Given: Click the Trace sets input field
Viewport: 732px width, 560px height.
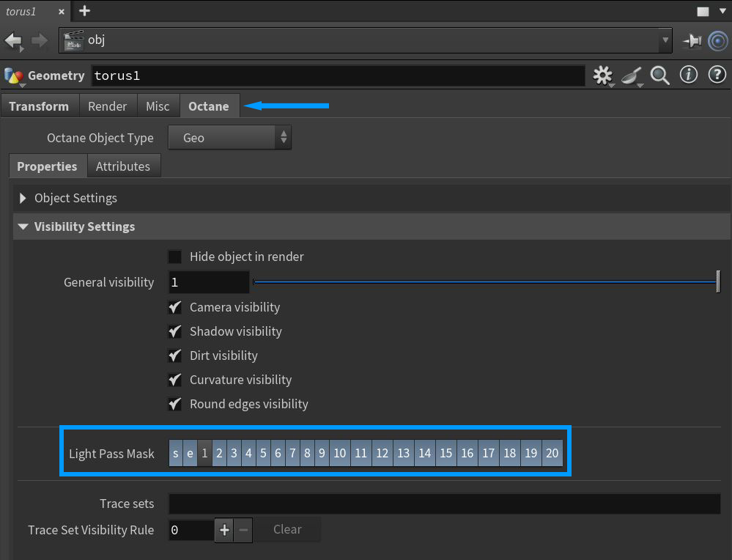Looking at the screenshot, I should pos(444,504).
